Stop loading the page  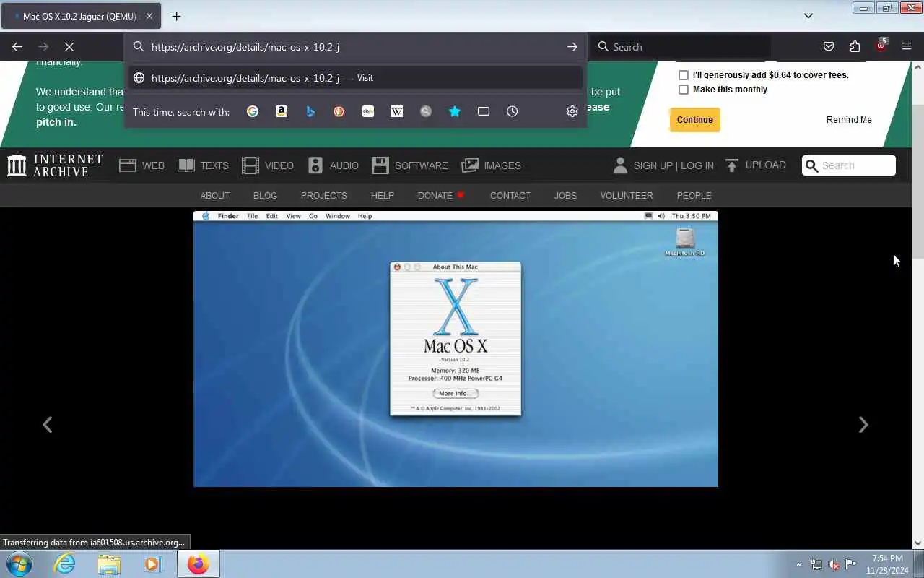(69, 47)
